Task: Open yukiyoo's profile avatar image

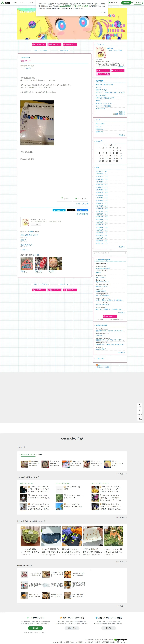Action: coord(101,53)
